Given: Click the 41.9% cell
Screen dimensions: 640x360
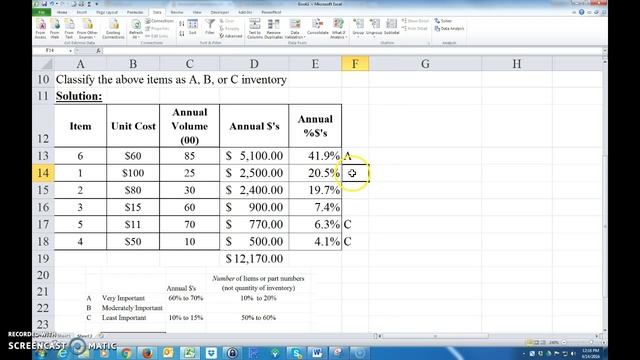Looking at the screenshot, I should point(315,156).
